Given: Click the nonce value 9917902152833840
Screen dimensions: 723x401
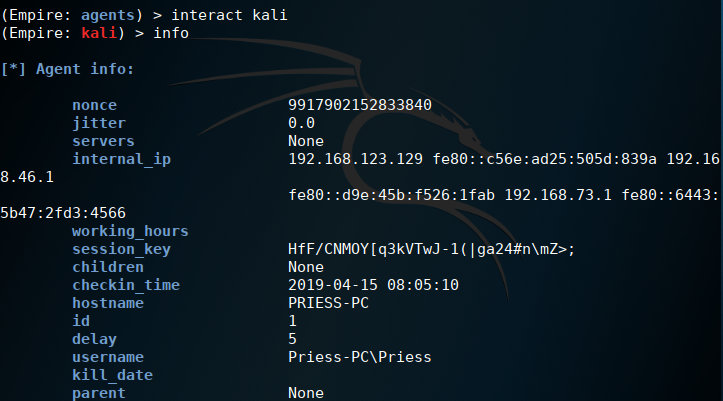Looking at the screenshot, I should pyautogui.click(x=360, y=105).
